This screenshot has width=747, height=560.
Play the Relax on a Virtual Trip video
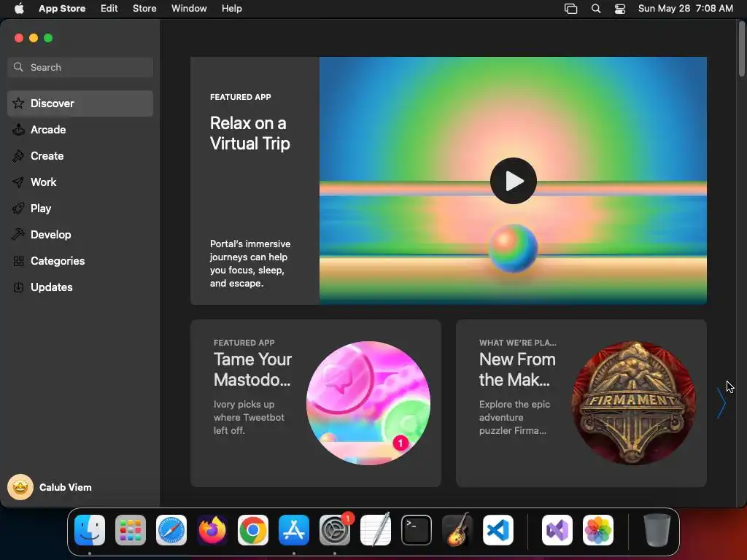point(513,181)
